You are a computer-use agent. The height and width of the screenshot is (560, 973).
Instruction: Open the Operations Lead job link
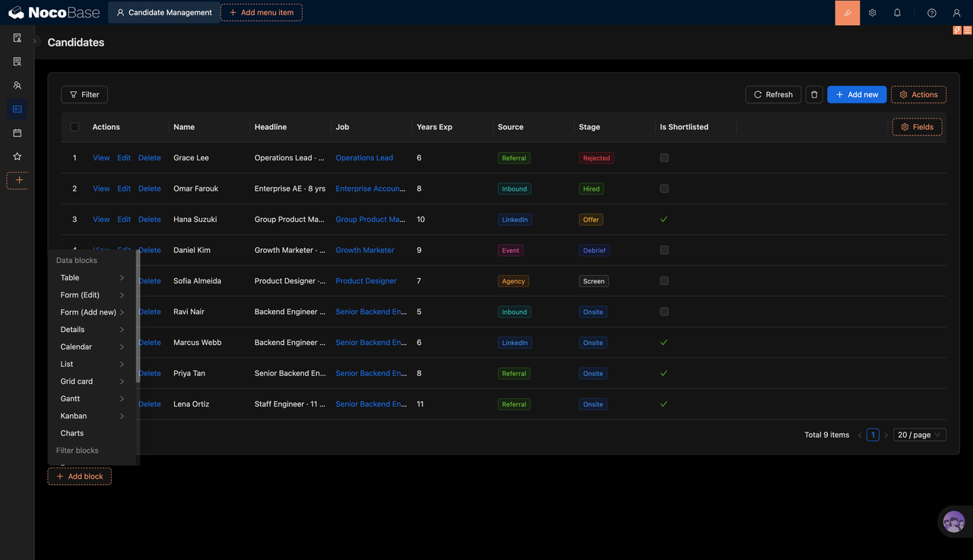(x=364, y=158)
